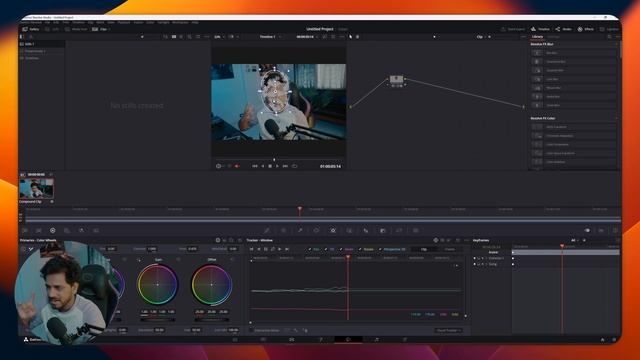640x360 pixels.
Task: Click the viewer scrub bar
Action: (x=278, y=160)
